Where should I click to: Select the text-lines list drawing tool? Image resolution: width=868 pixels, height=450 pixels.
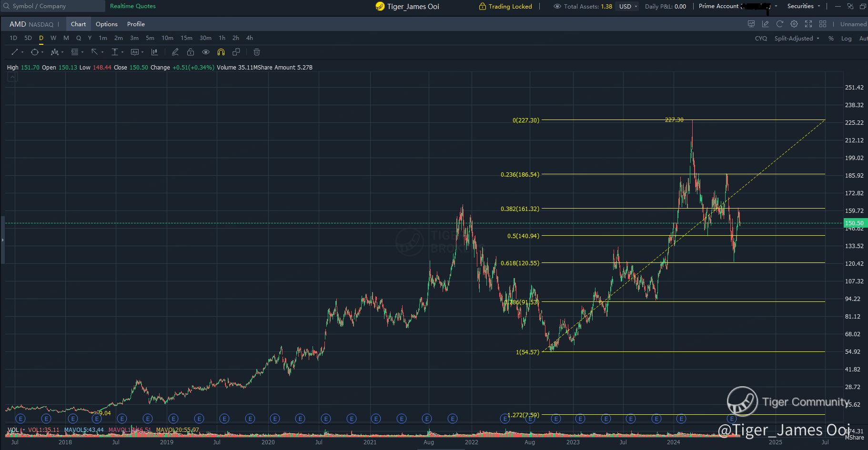pyautogui.click(x=75, y=52)
